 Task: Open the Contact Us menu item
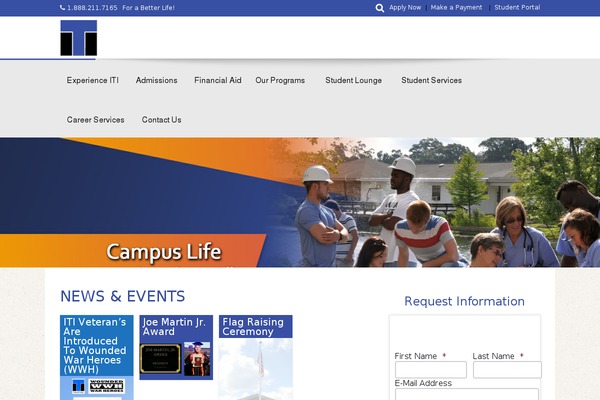point(161,120)
